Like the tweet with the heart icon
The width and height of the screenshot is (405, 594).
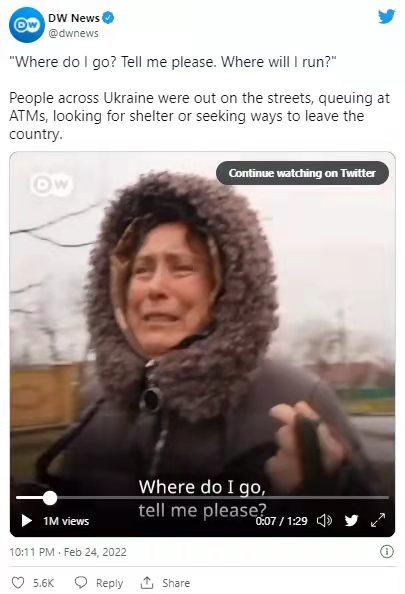pos(18,583)
